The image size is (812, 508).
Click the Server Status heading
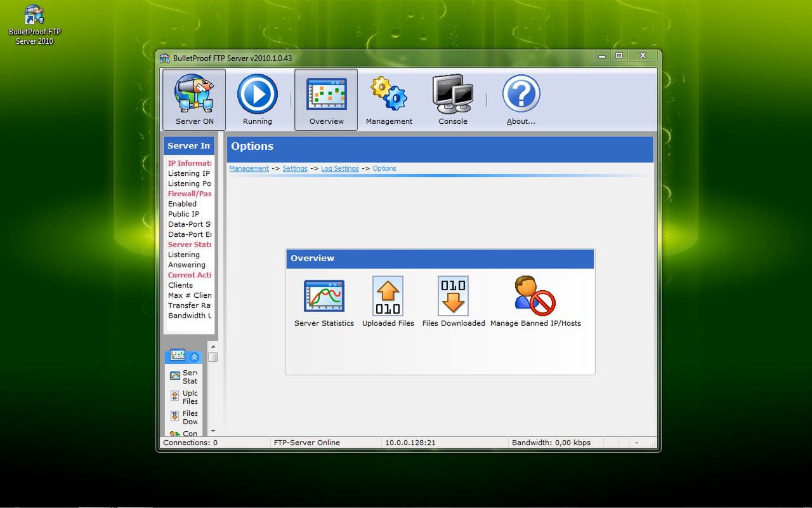(x=190, y=244)
